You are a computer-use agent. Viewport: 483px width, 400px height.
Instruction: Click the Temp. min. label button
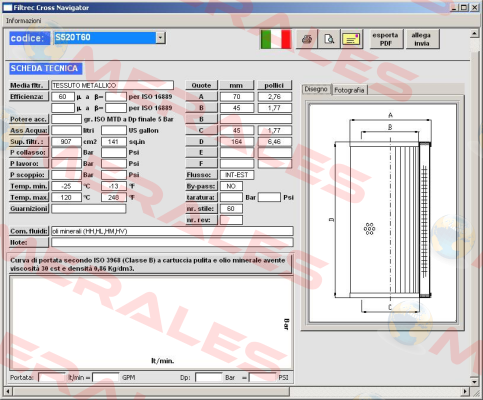coord(29,186)
